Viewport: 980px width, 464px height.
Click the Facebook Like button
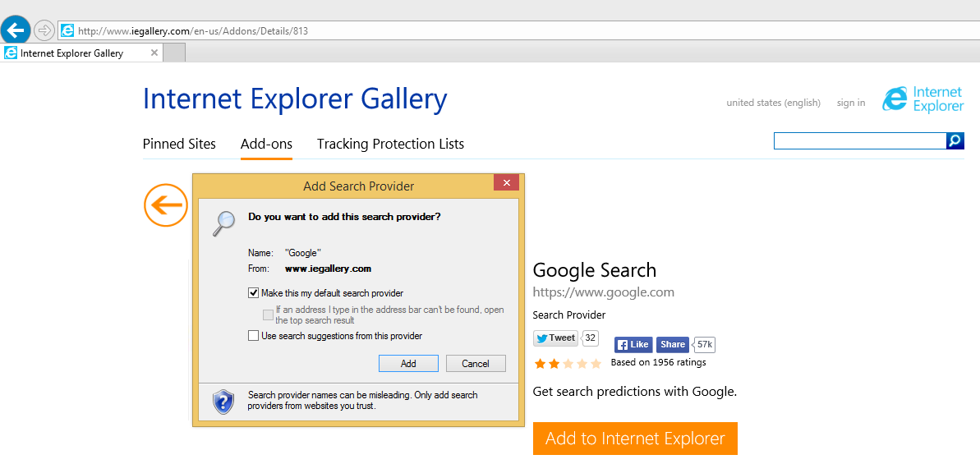(x=633, y=345)
